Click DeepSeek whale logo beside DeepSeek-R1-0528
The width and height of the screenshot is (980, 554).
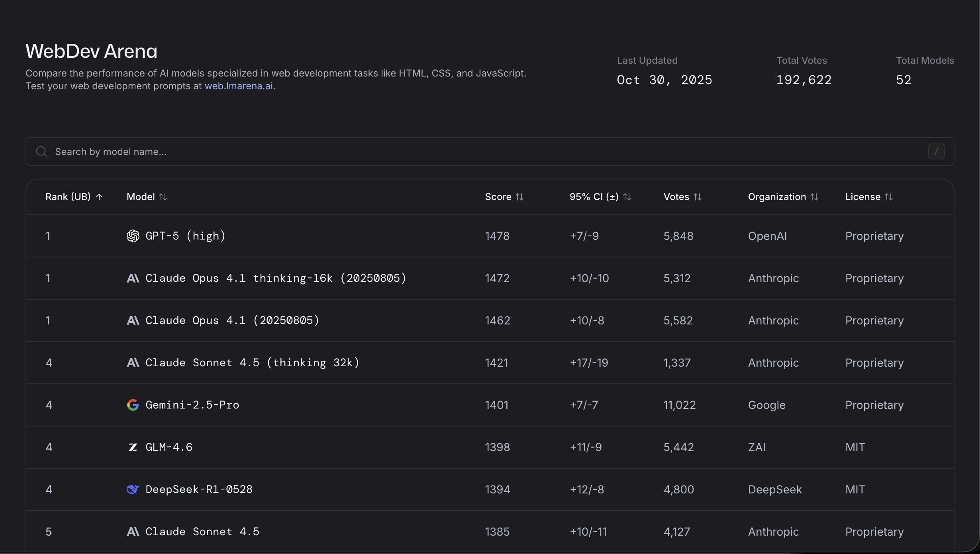coord(133,489)
